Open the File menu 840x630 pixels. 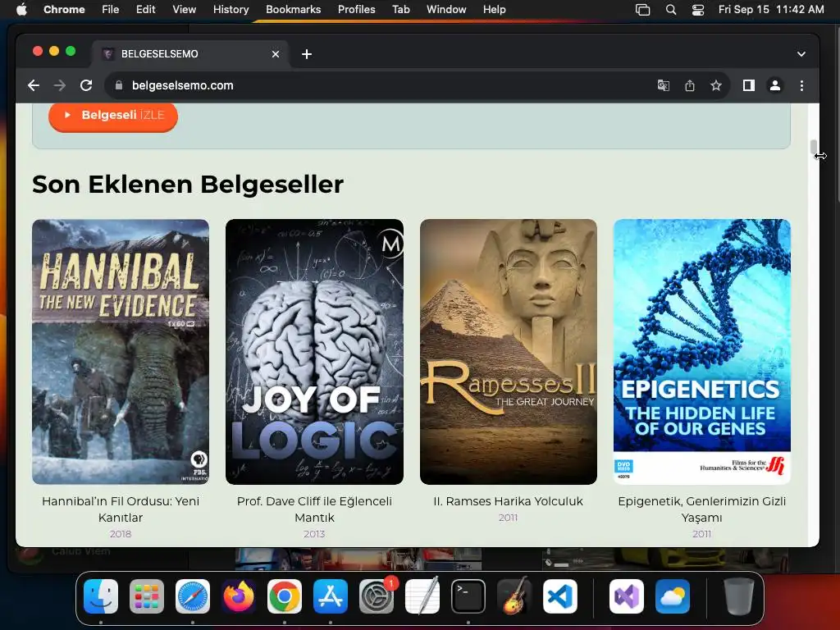pos(111,10)
